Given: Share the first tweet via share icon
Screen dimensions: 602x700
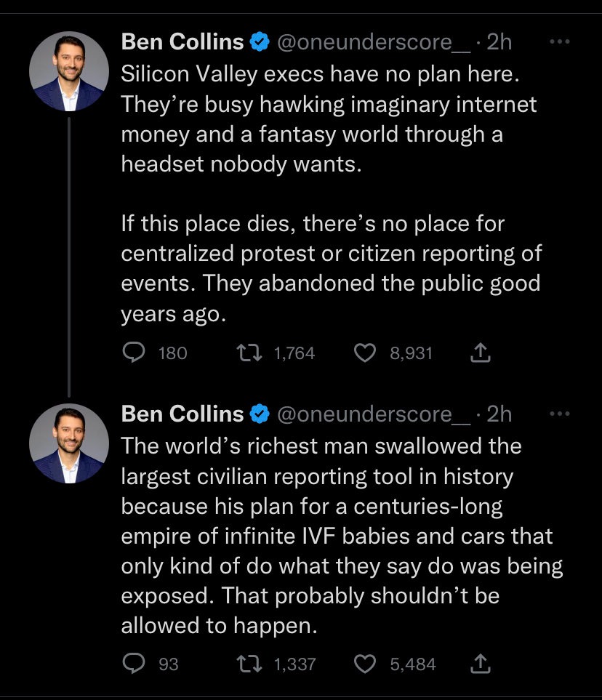Looking at the screenshot, I should pos(481,353).
